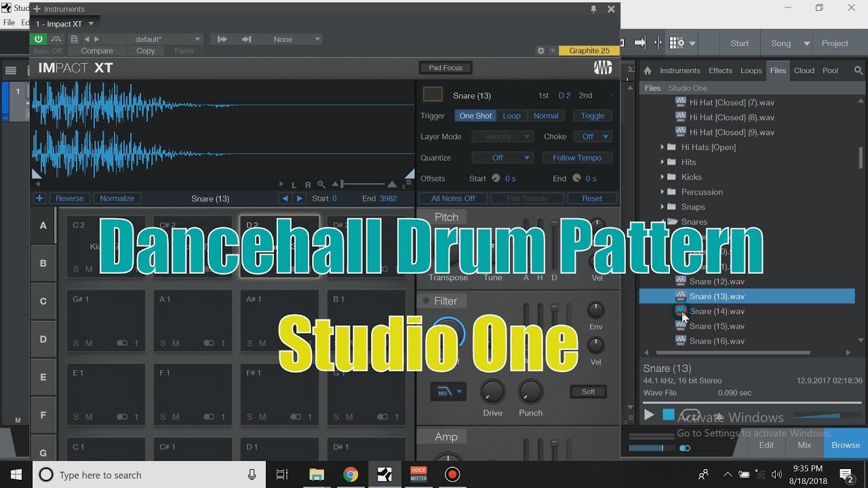
Task: Open the browser Loops tab
Action: (x=751, y=70)
